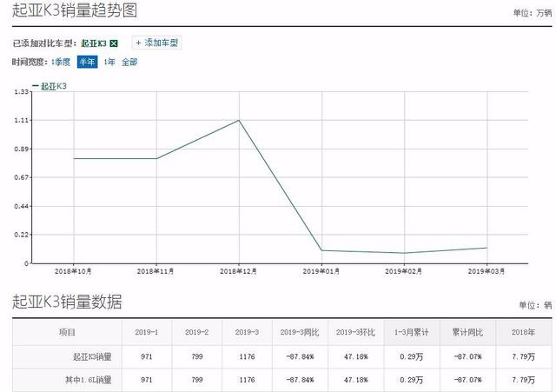Viewport: 556px width, 392px height.
Task: Click the 1-3月累计 column header
Action: click(411, 332)
